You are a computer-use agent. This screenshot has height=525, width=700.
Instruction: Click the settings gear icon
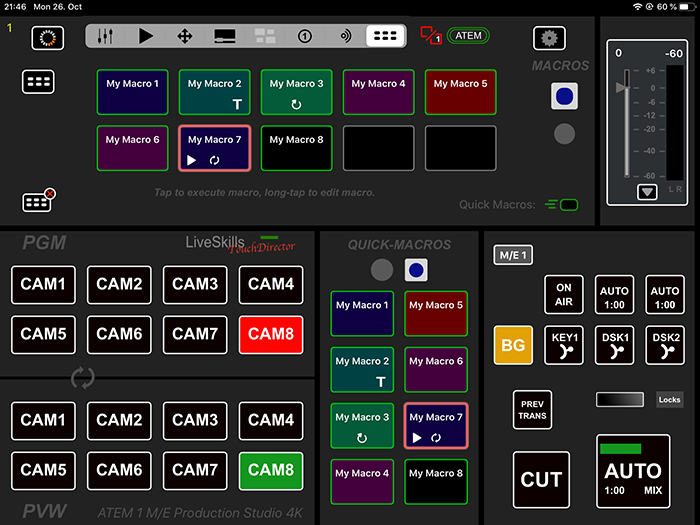click(549, 38)
